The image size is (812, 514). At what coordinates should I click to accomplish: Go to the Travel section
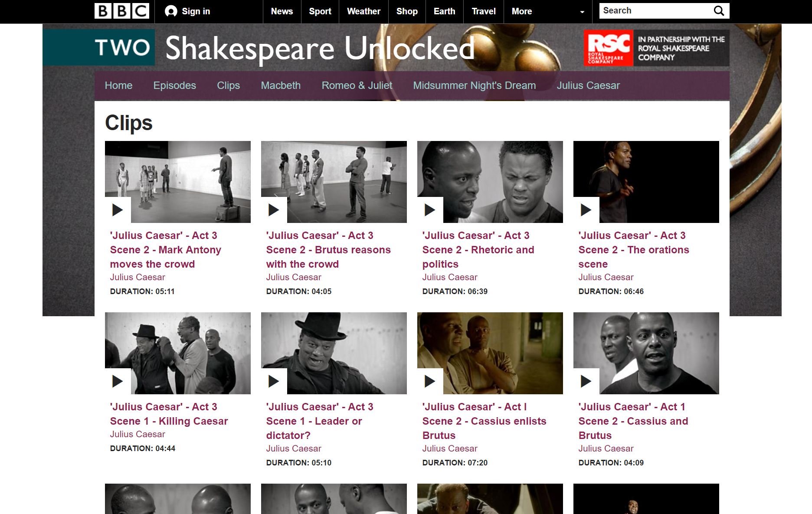[484, 11]
